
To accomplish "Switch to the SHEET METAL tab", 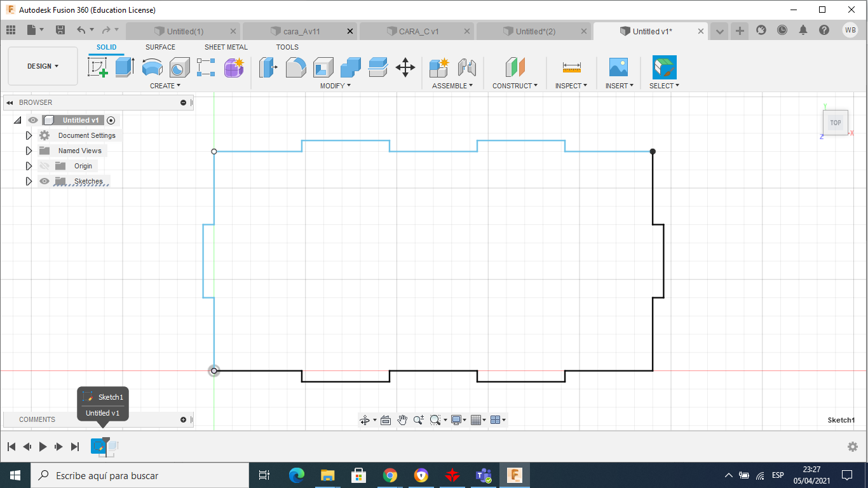I will click(226, 47).
